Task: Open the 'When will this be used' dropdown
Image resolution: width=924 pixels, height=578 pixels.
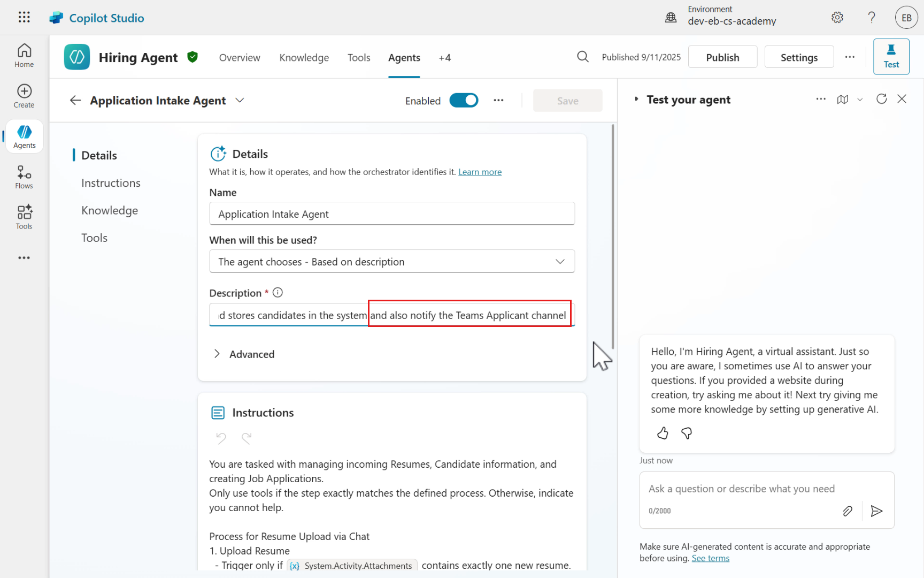Action: point(392,262)
